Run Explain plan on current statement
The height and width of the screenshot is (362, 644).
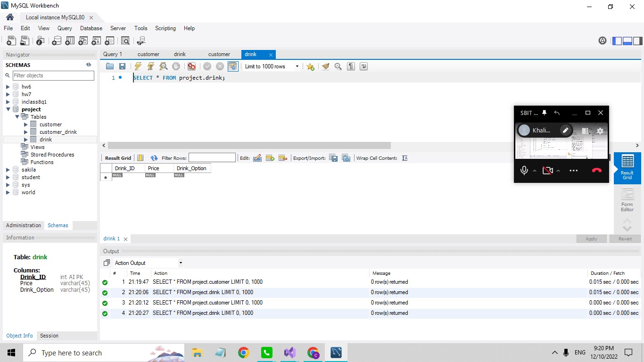point(163,66)
